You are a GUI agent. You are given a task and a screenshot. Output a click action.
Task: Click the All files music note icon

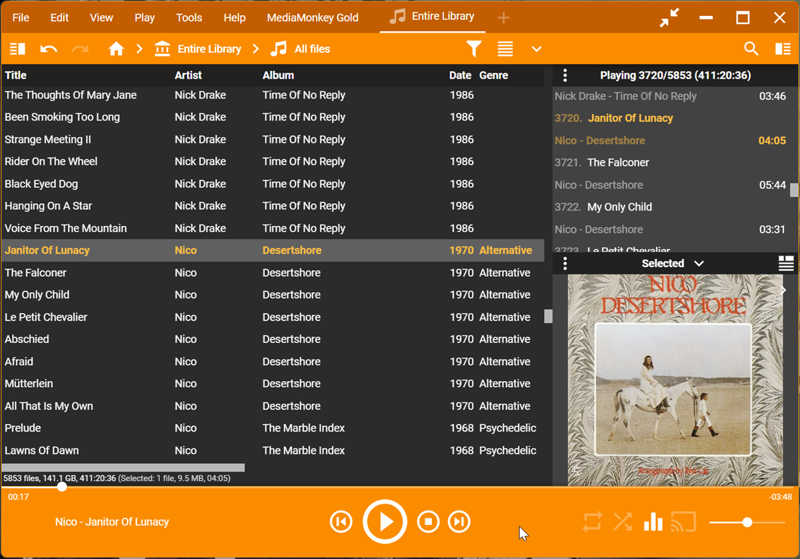279,49
